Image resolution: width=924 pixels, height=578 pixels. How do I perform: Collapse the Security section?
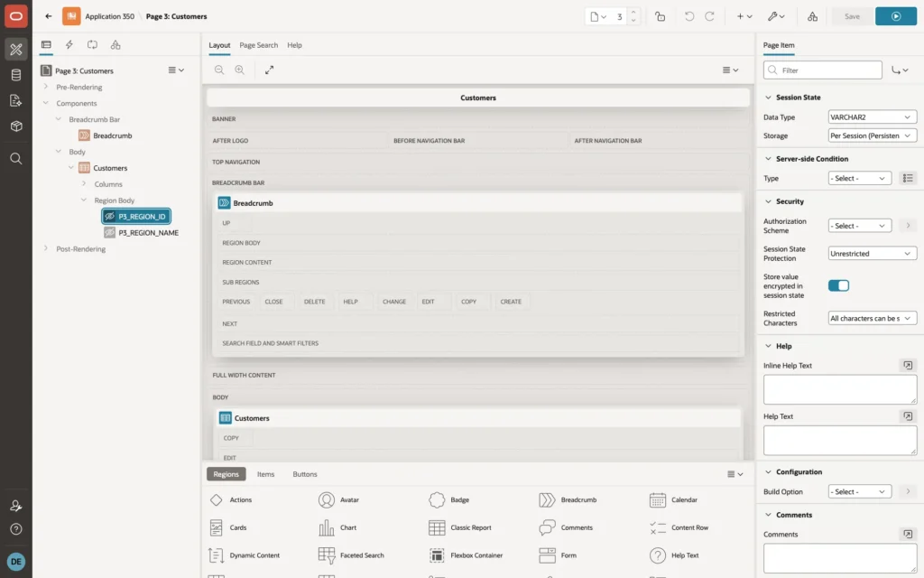(768, 201)
